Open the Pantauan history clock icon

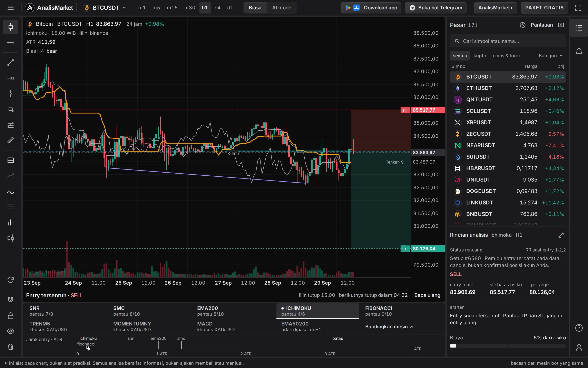[x=523, y=25]
